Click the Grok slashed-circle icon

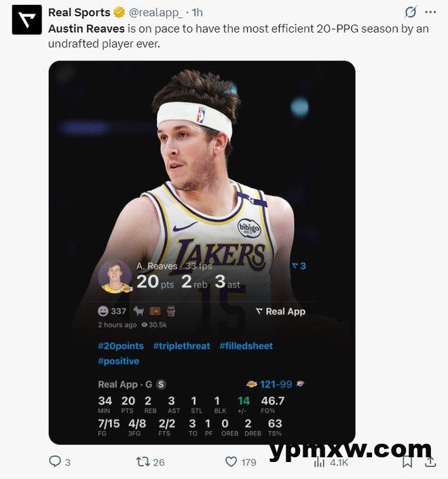tap(411, 12)
